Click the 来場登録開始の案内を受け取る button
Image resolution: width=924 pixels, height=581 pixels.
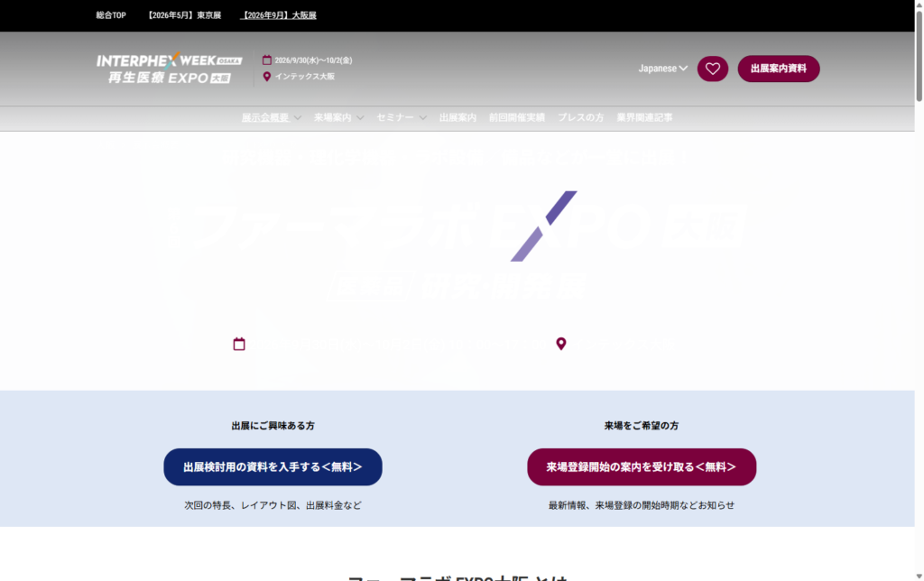641,466
